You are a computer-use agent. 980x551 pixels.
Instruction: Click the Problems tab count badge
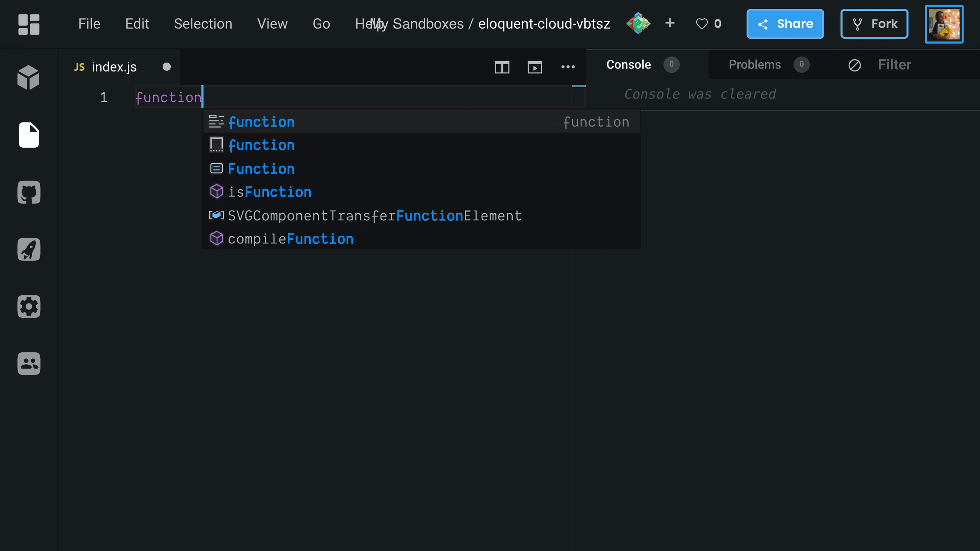click(801, 64)
